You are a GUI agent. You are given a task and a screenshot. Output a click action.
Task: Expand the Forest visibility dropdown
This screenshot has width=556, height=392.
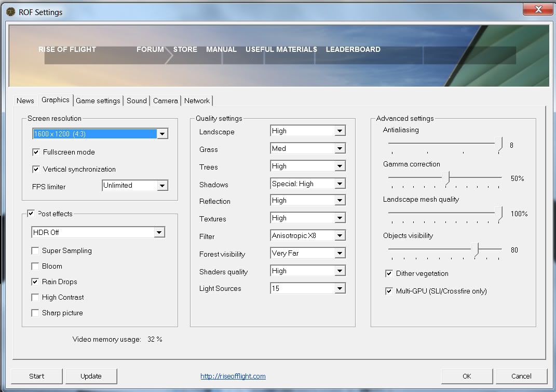coord(308,253)
